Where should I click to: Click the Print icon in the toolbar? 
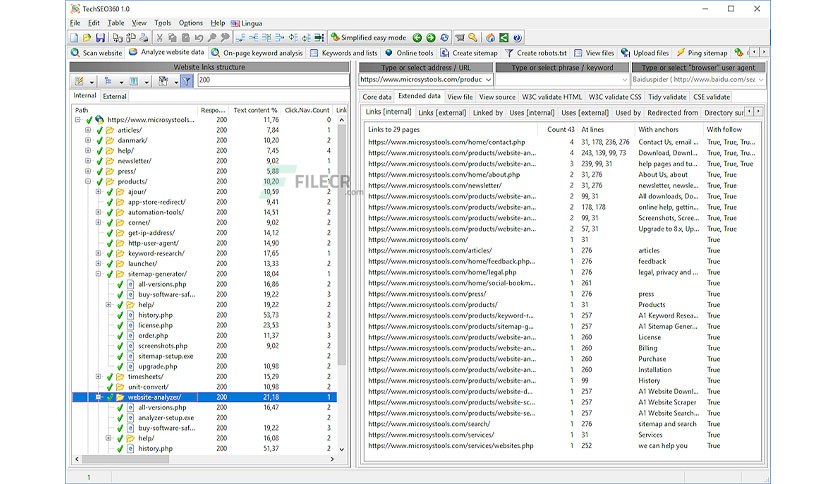pyautogui.click(x=144, y=38)
